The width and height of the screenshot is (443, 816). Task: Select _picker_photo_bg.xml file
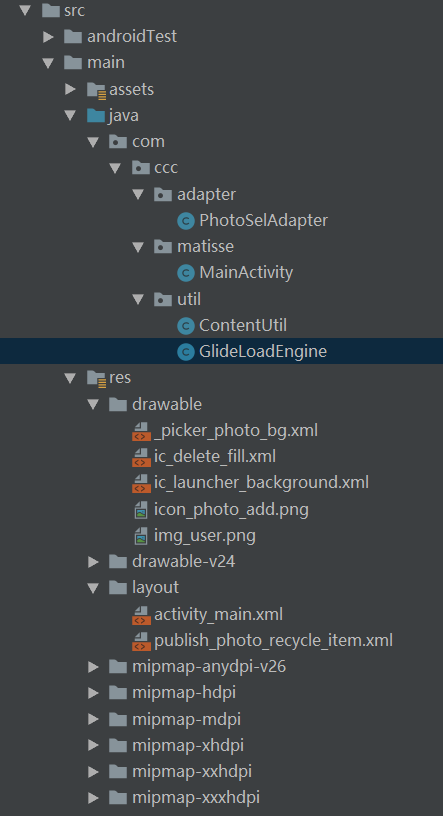click(x=236, y=431)
